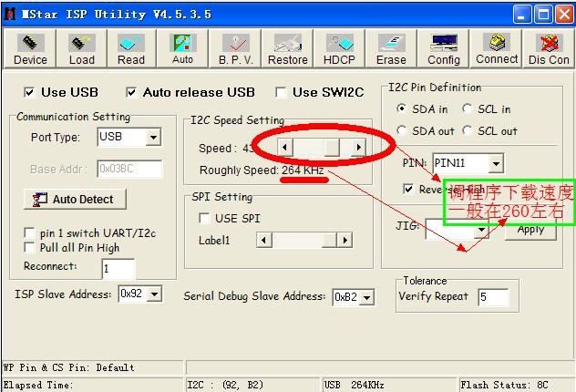Enable the Use SWI2C checkbox
The image size is (576, 392).
(x=281, y=92)
